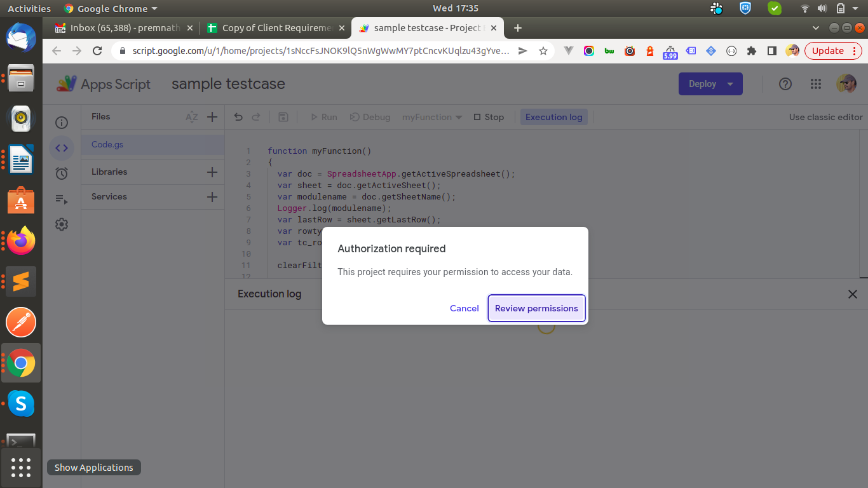Click the extension with the 5.99 badge
This screenshot has height=488, width=868.
[670, 52]
